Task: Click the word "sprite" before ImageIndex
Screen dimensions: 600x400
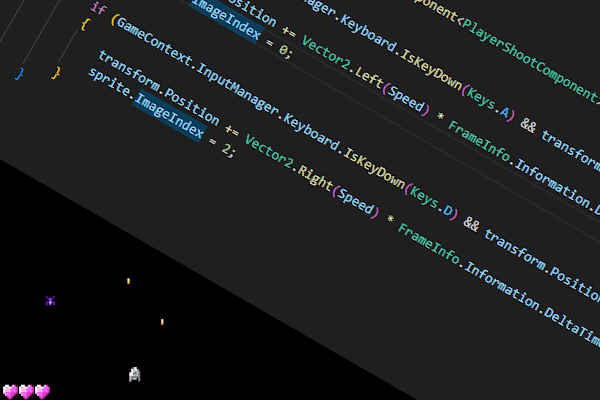Action: click(109, 82)
